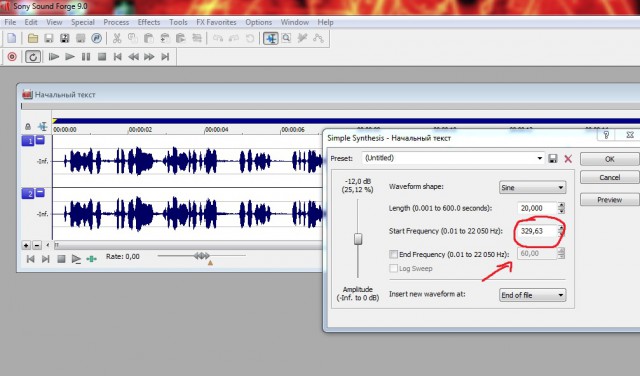Go to End in the main transport toolbar
The width and height of the screenshot is (640, 376).
pyautogui.click(x=165, y=56)
